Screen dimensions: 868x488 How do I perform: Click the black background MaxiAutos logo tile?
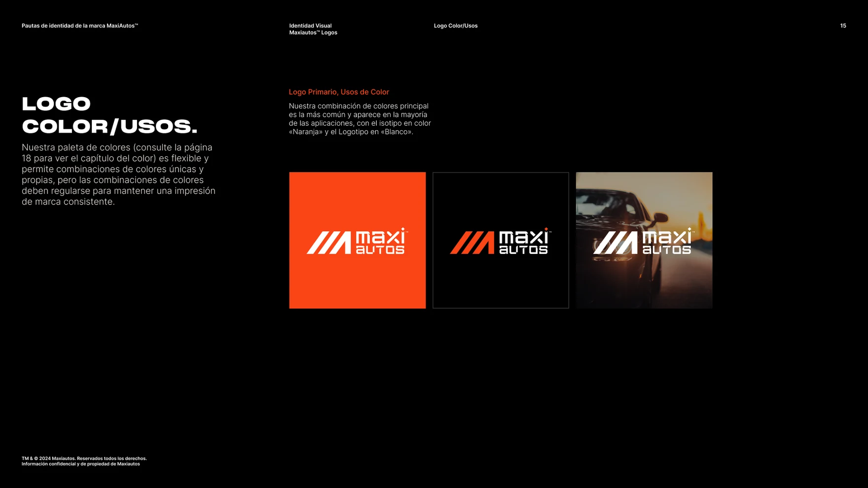501,240
